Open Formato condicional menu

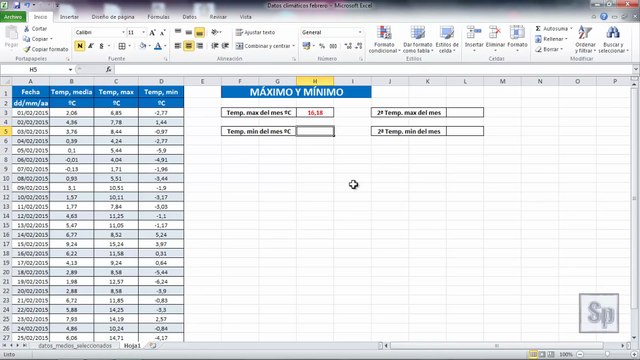[384, 40]
